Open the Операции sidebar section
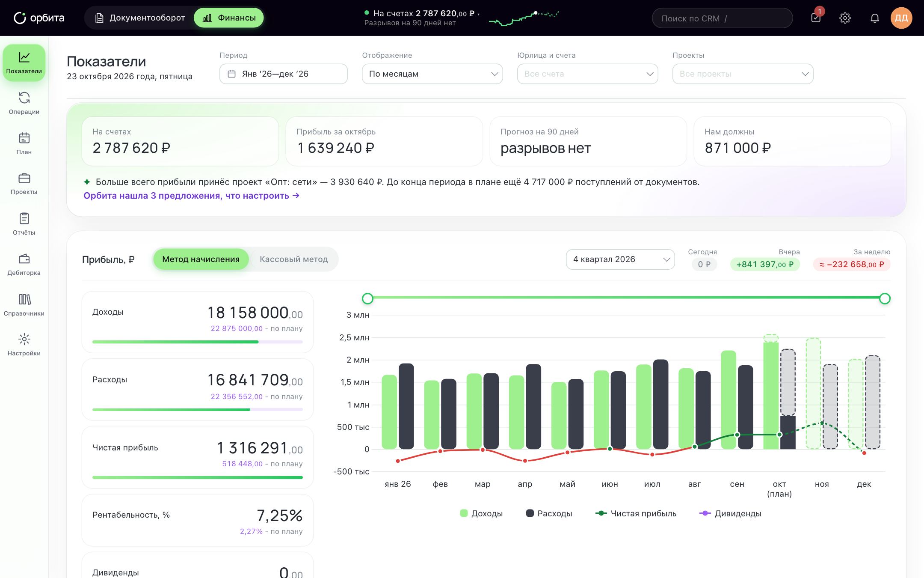 pyautogui.click(x=24, y=103)
